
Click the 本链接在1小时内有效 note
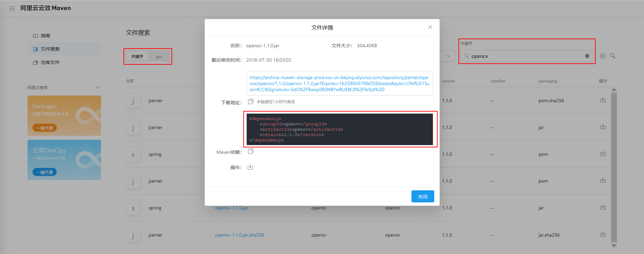click(x=276, y=102)
